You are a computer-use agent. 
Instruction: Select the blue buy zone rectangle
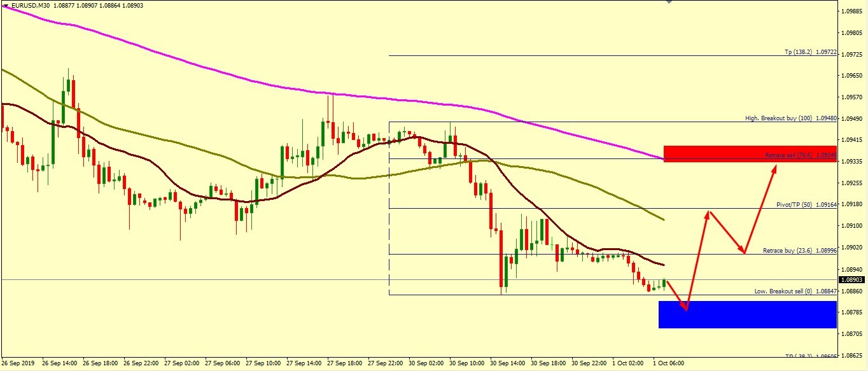[747, 314]
